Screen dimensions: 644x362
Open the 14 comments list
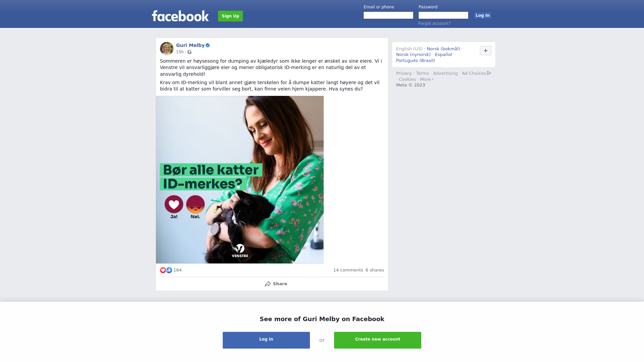(x=348, y=270)
